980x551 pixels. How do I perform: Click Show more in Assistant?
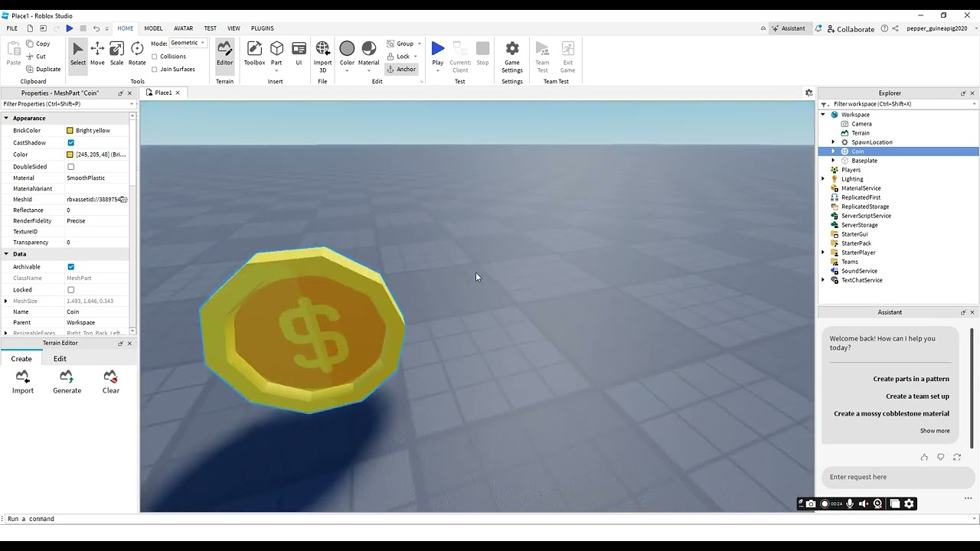[x=935, y=431]
